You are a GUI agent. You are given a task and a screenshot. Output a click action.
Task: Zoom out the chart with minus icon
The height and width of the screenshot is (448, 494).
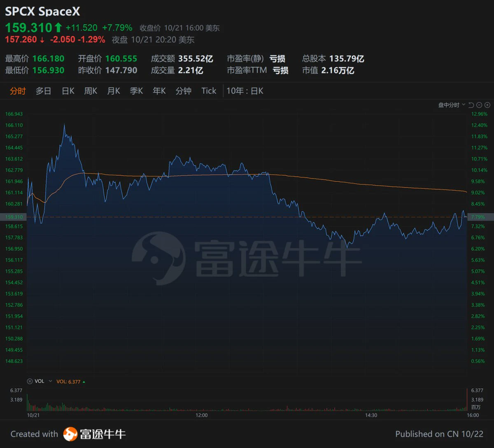click(x=480, y=105)
